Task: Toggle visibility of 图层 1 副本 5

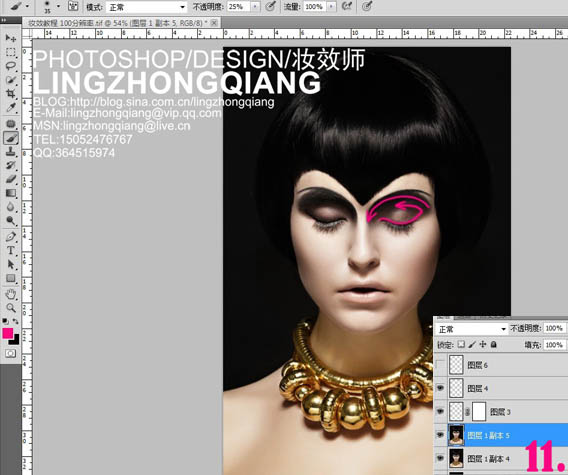Action: [440, 435]
